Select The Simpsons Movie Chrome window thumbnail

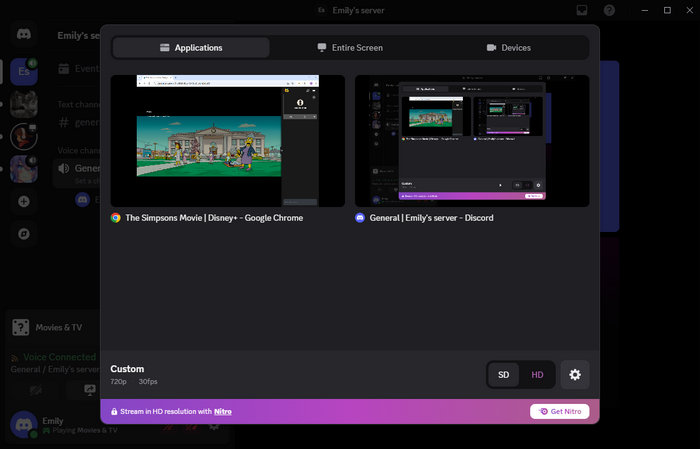(x=228, y=141)
